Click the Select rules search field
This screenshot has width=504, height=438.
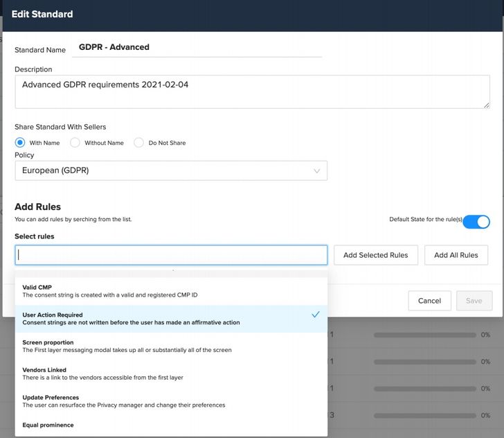click(171, 255)
